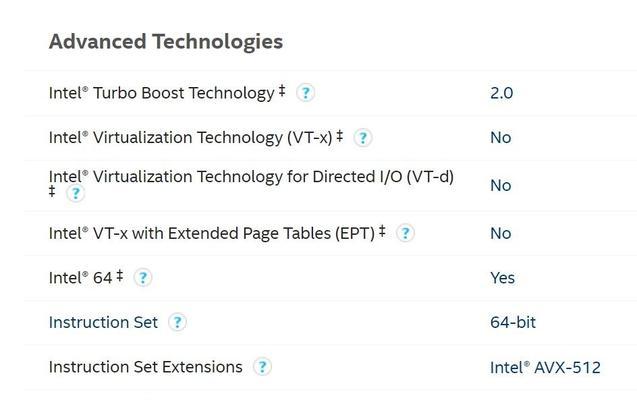Click the 64-bit Instruction Set value
Screen dimensions: 637x400
tap(513, 322)
